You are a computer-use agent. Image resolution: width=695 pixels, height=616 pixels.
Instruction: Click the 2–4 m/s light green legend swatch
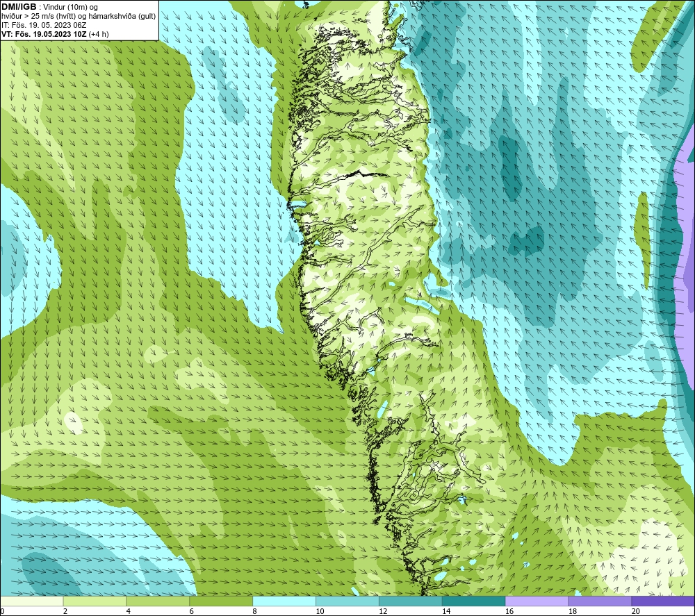(95, 601)
